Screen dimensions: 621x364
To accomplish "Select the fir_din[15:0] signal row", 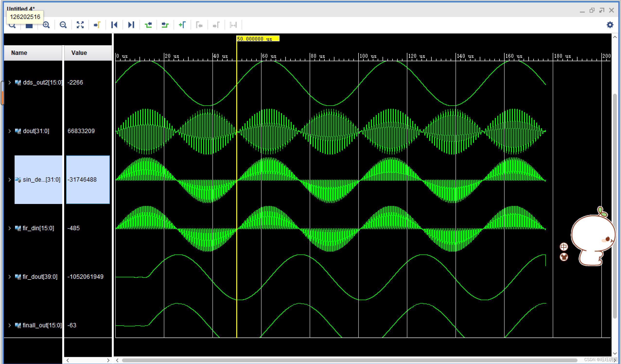I will (x=38, y=228).
